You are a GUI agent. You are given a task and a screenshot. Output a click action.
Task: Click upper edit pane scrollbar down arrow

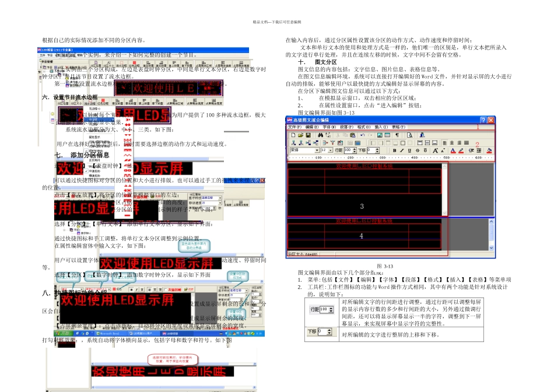pyautogui.click(x=444, y=213)
